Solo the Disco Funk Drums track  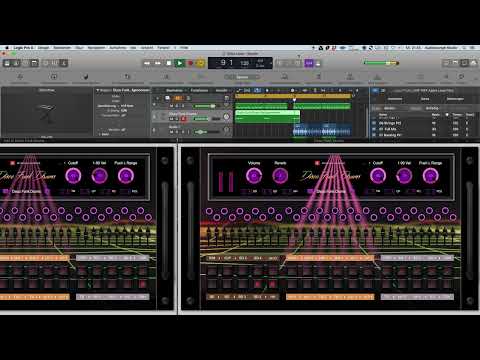point(177,119)
